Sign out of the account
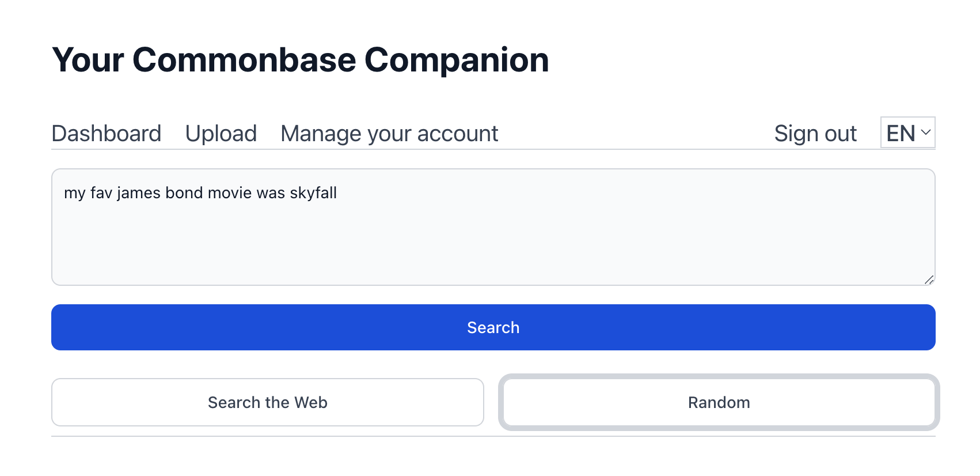Screen dimensions: 980x476 pos(815,134)
